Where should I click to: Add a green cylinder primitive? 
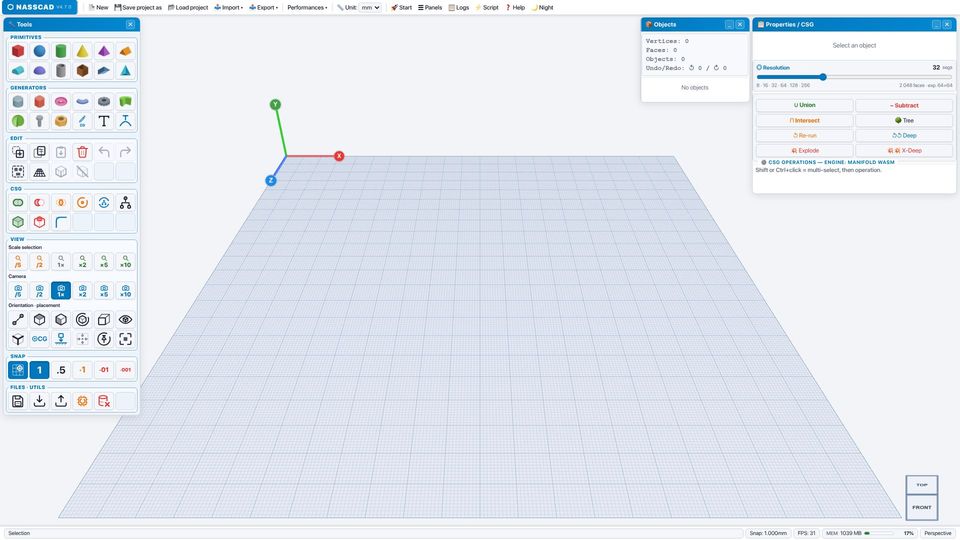coord(61,51)
